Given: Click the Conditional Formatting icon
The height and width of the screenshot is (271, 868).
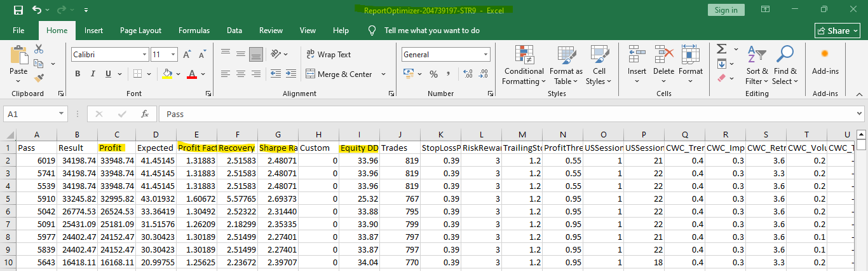Looking at the screenshot, I should coord(523,56).
